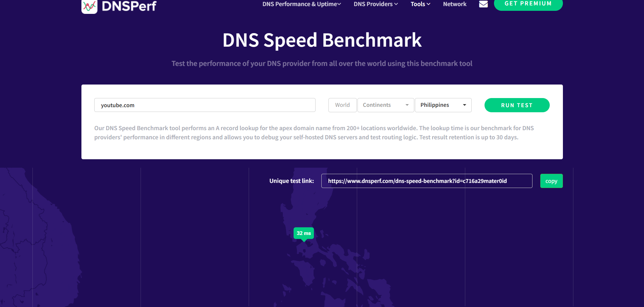Copy the unique test link

point(551,181)
